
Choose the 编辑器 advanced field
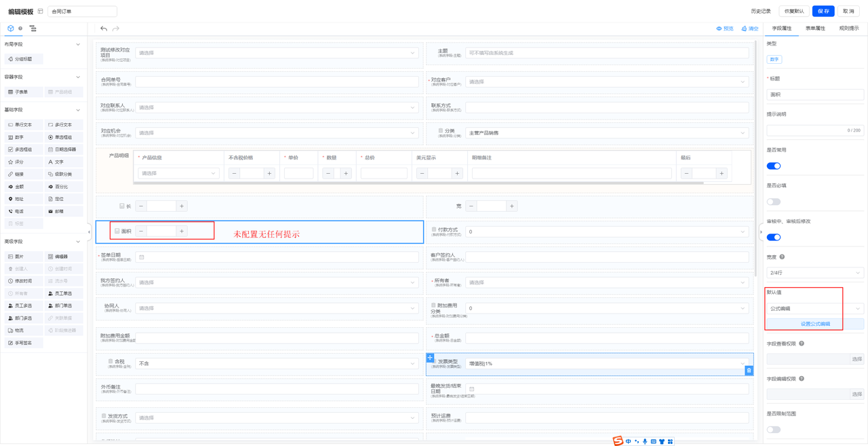click(x=64, y=257)
